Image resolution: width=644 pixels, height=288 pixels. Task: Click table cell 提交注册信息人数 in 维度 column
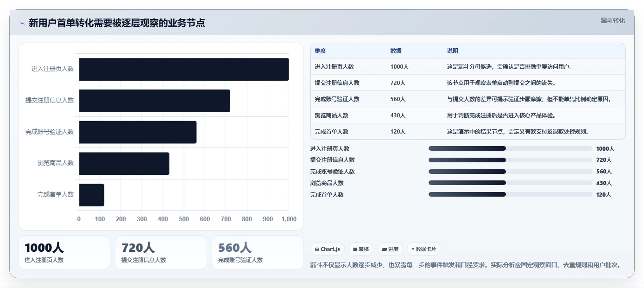[337, 83]
